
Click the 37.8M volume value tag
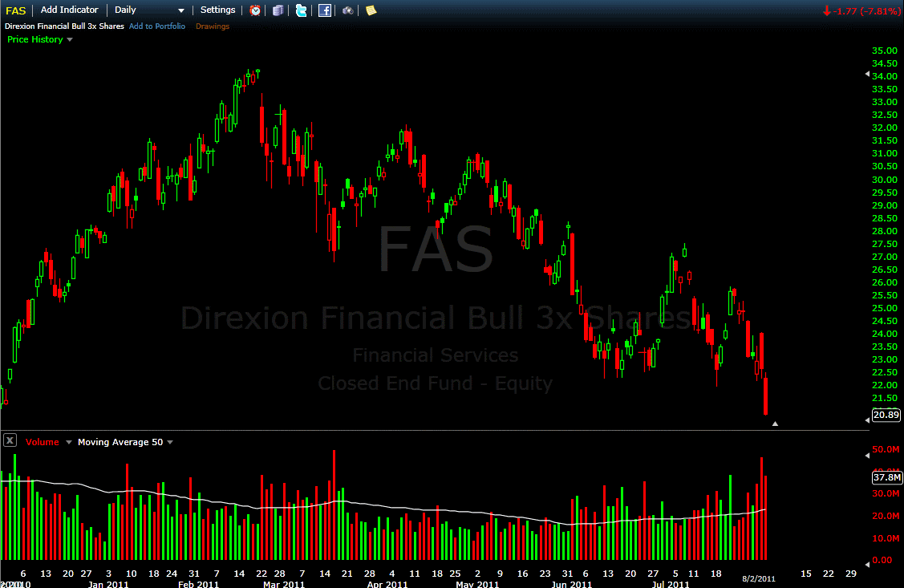point(886,477)
